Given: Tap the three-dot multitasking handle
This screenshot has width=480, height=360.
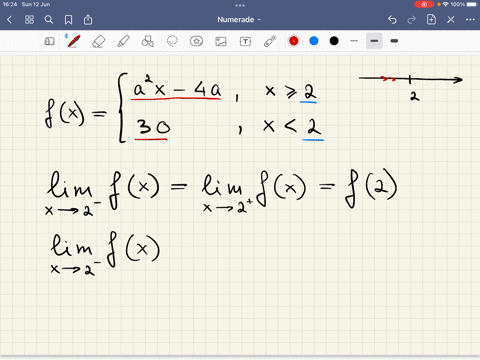Looking at the screenshot, I should (x=240, y=5).
